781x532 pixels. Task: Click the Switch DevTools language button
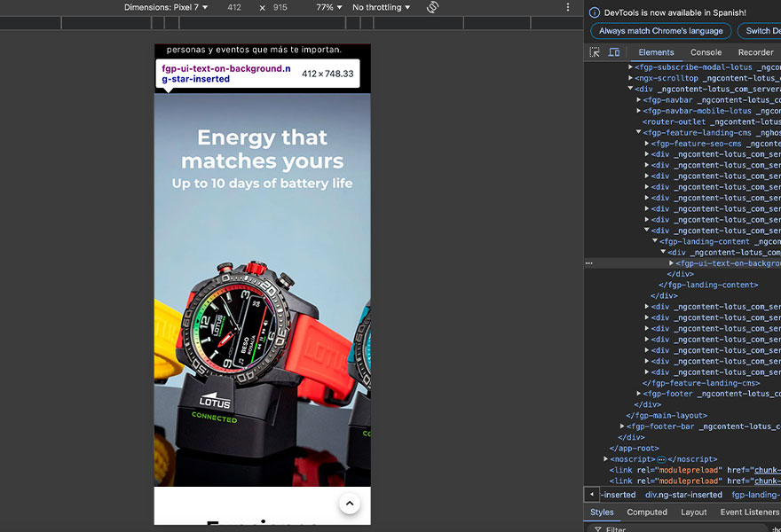[x=759, y=31]
